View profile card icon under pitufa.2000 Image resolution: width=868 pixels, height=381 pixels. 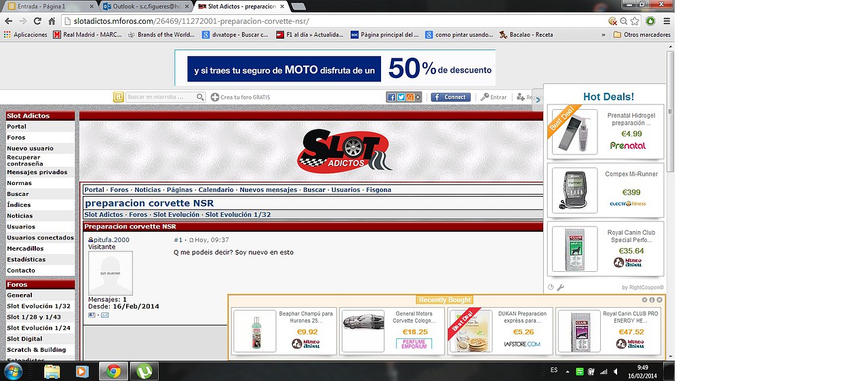92,315
